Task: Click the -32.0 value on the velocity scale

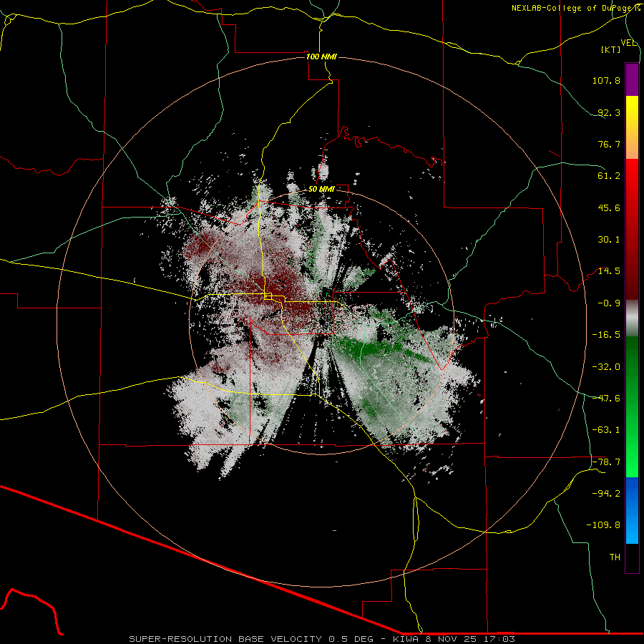Action: 606,367
